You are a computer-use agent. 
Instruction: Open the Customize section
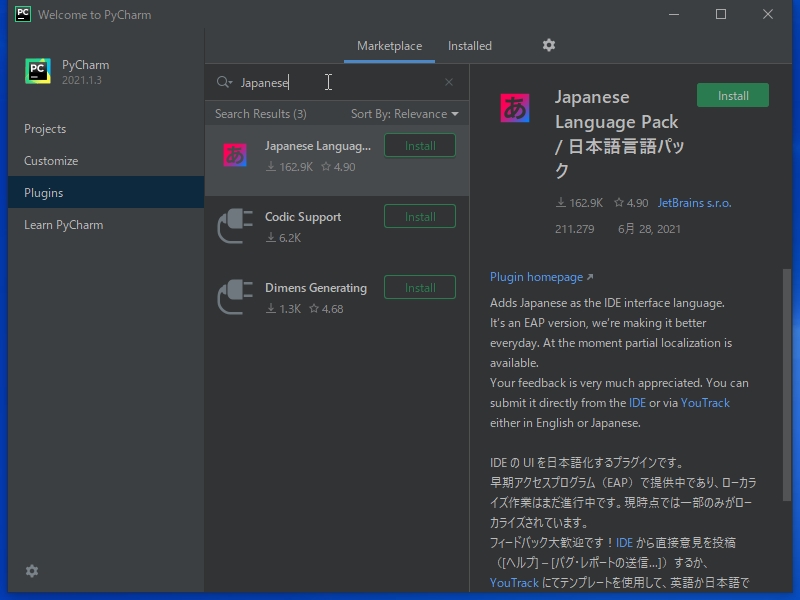(x=106, y=161)
